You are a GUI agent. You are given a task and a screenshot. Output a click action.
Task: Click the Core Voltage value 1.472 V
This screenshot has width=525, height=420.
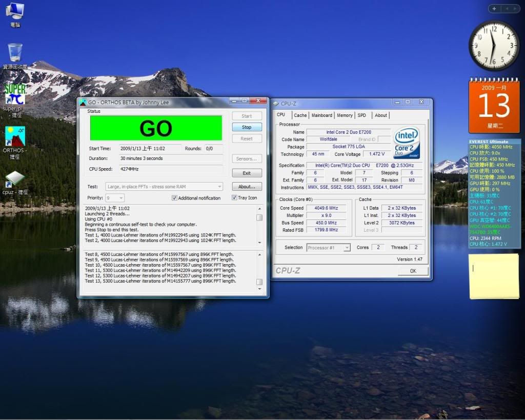pos(377,154)
